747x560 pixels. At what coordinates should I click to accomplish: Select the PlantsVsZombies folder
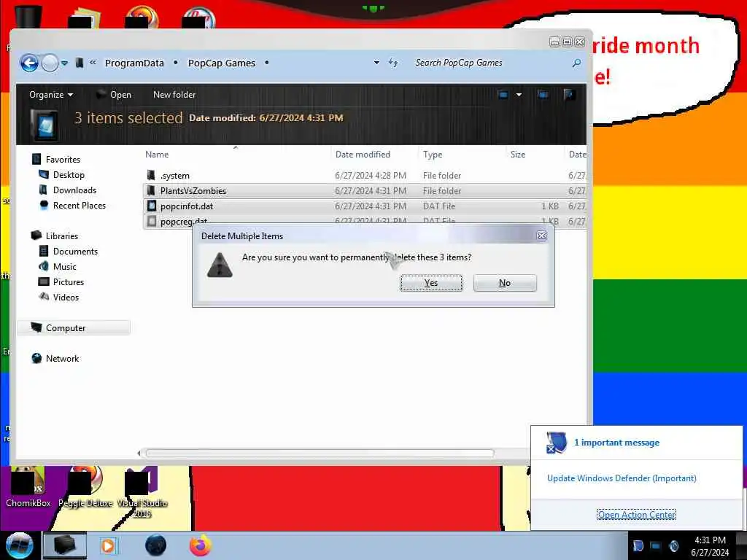[x=365, y=191]
